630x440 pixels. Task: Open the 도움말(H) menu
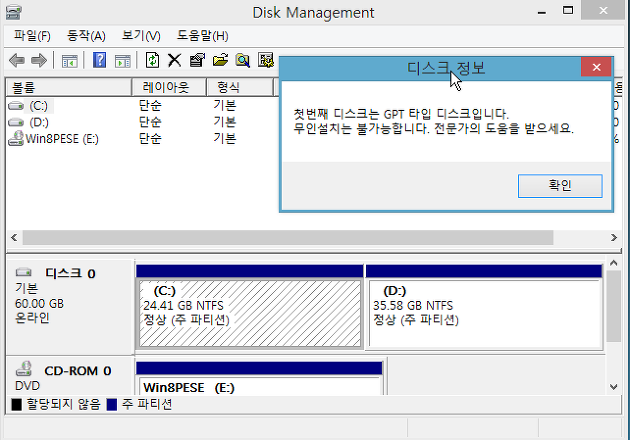coord(202,36)
